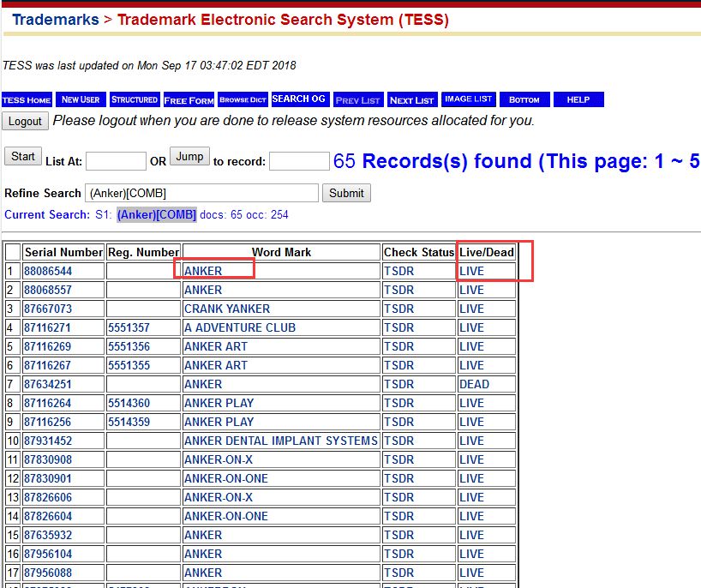Check TSDR status for row 1
This screenshot has width=701, height=588.
[399, 271]
